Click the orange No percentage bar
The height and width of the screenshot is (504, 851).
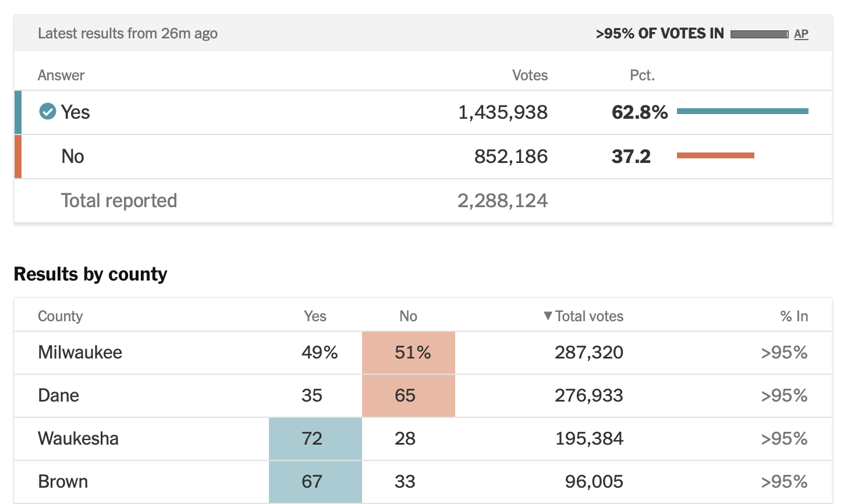[x=715, y=155]
